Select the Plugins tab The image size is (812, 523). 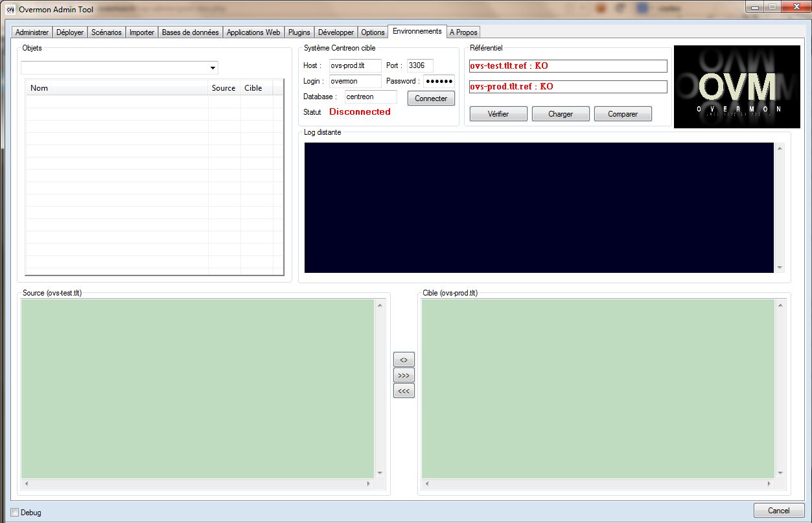(299, 32)
